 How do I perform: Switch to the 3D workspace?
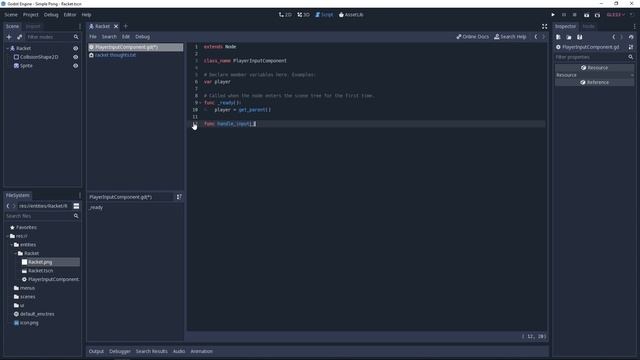pos(303,15)
